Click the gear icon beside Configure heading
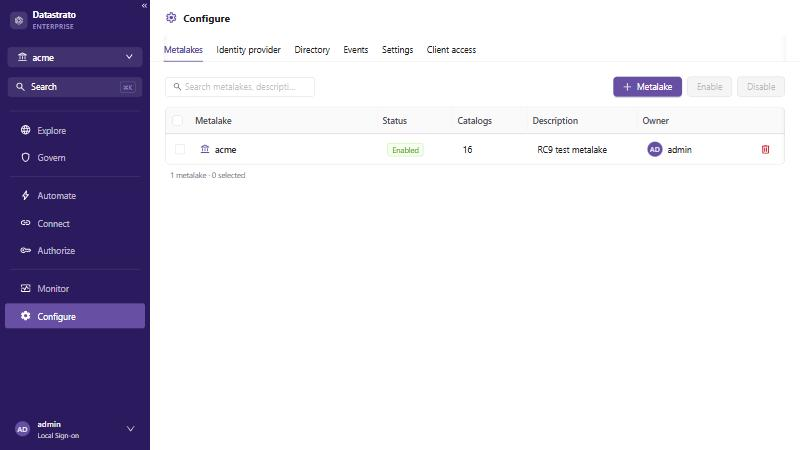This screenshot has width=800, height=450. coord(171,18)
